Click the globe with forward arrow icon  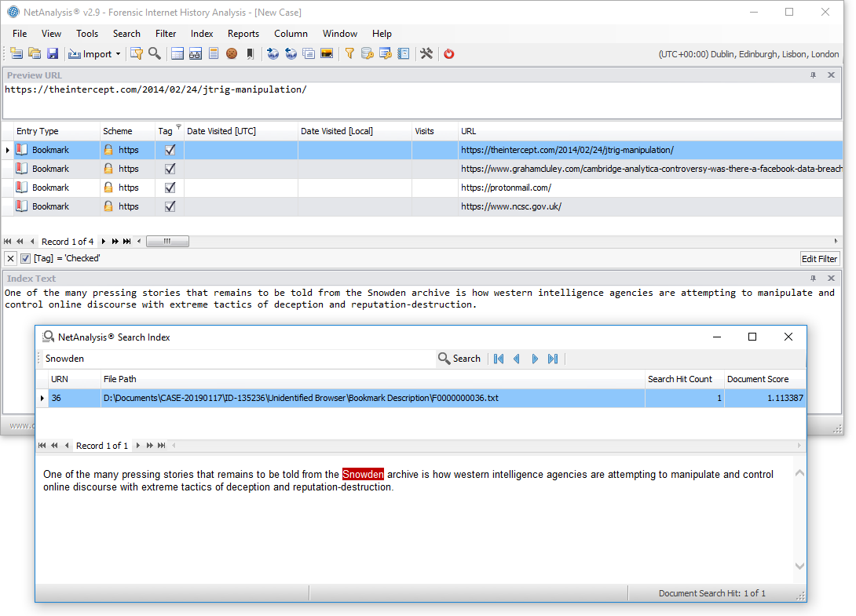273,53
